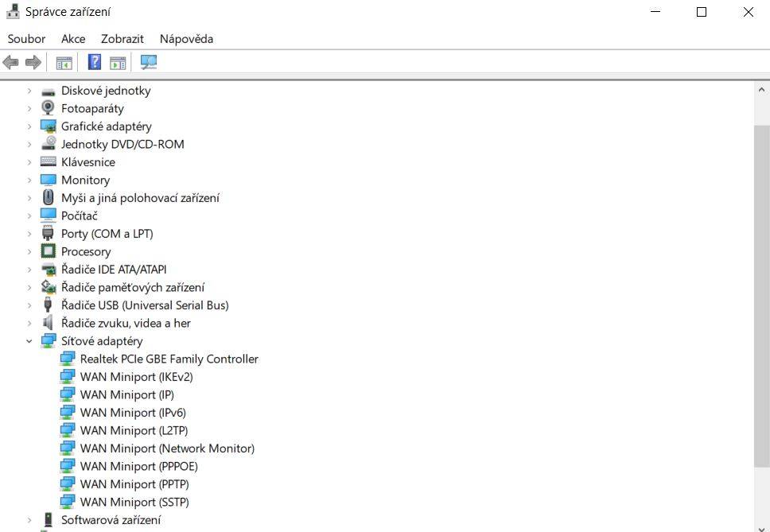The height and width of the screenshot is (532, 770).
Task: Select WAN Miniport (PPTP)
Action: pyautogui.click(x=134, y=484)
